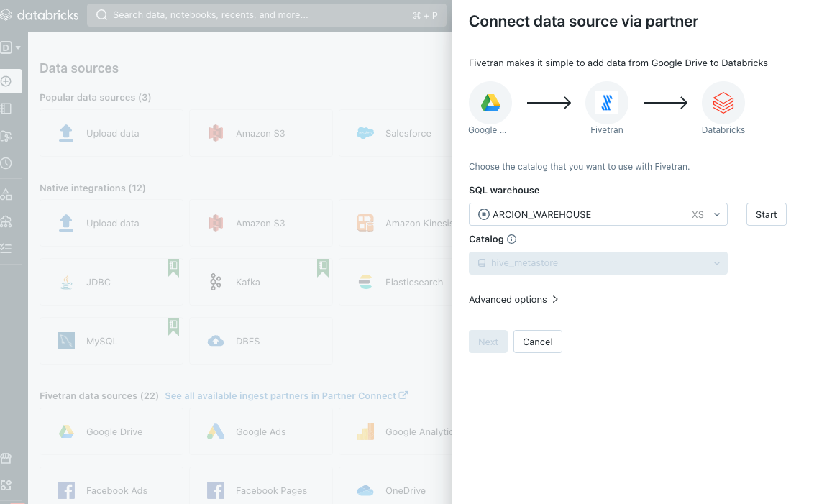Click the search magnifier icon in the top bar

click(101, 15)
